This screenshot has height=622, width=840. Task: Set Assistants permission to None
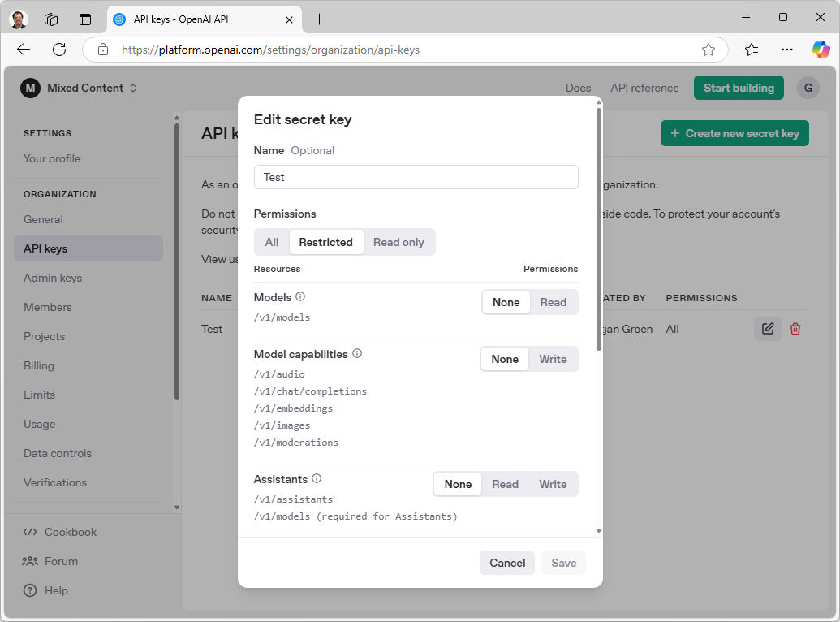[x=458, y=484]
